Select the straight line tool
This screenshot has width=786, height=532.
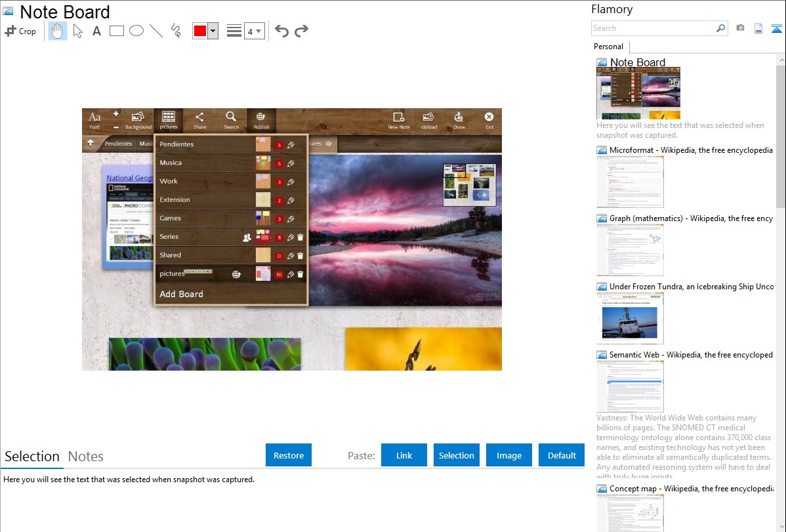[x=156, y=31]
